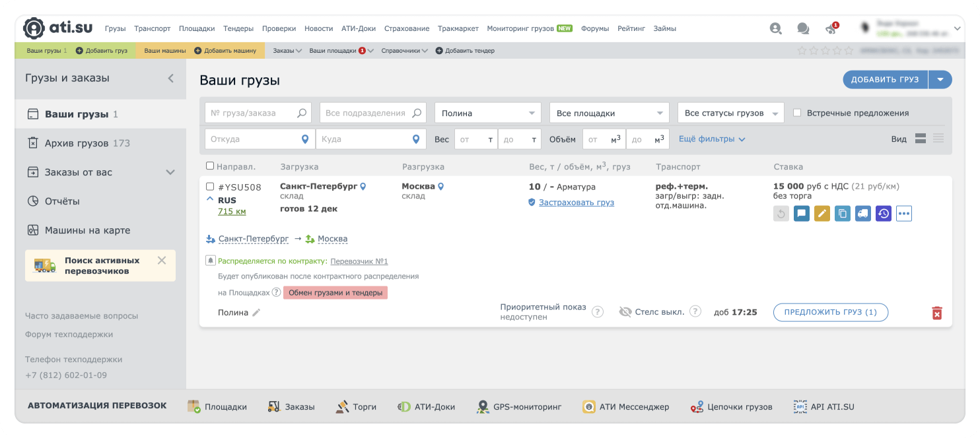Enable the Встречные предложения checkbox
980x438 pixels.
[x=797, y=113]
